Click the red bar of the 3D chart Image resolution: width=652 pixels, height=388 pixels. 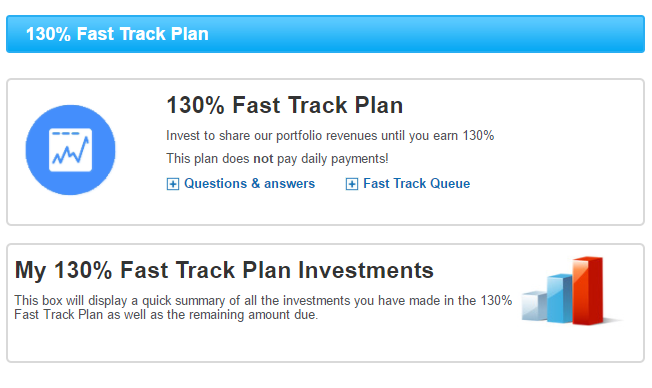click(587, 290)
